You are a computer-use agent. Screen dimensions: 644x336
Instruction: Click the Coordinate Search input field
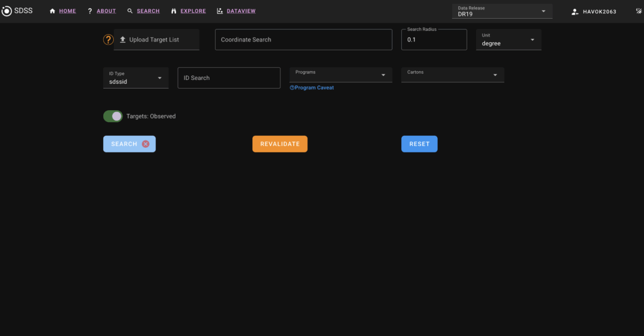click(x=303, y=40)
